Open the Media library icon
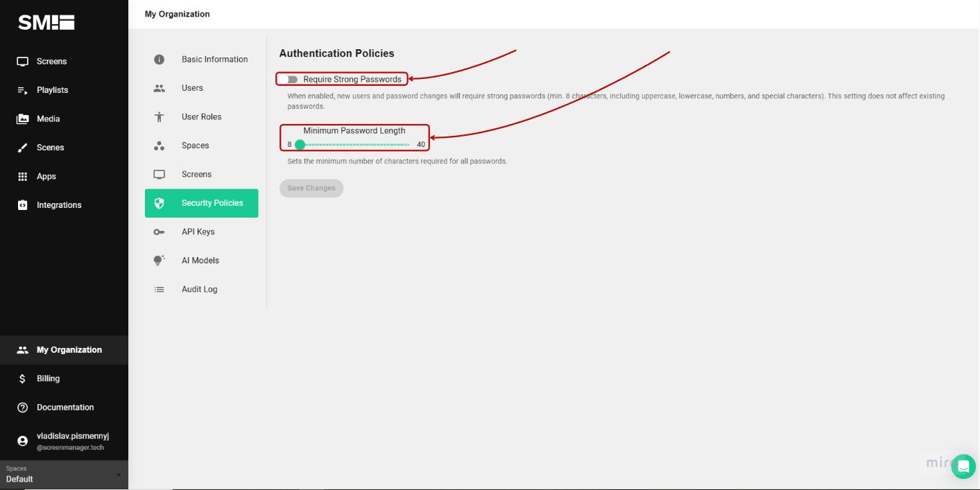 pos(23,119)
